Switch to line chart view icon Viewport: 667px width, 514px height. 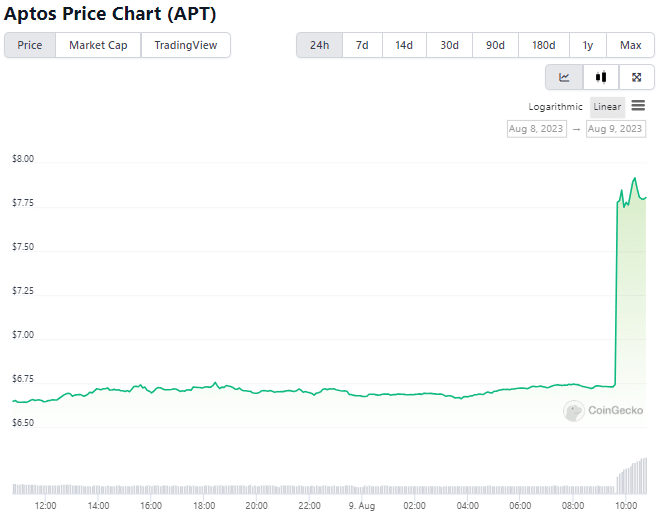(564, 77)
